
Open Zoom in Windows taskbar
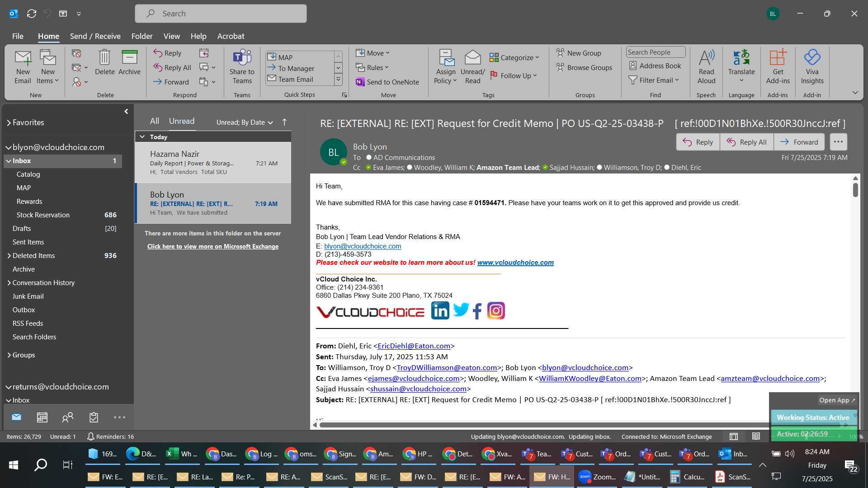[x=597, y=477]
